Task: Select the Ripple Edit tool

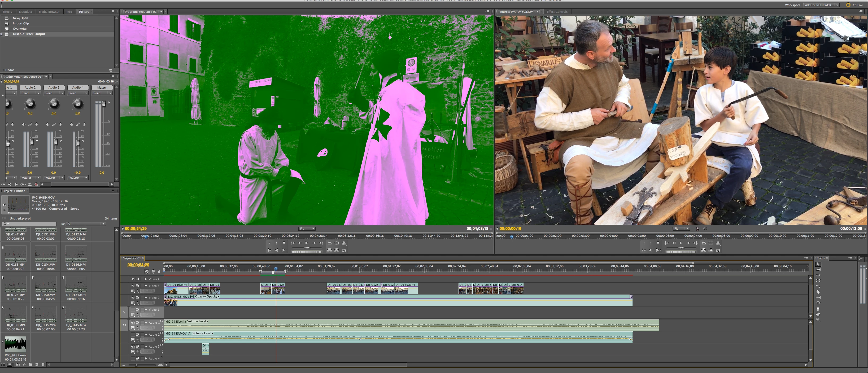Action: [818, 275]
